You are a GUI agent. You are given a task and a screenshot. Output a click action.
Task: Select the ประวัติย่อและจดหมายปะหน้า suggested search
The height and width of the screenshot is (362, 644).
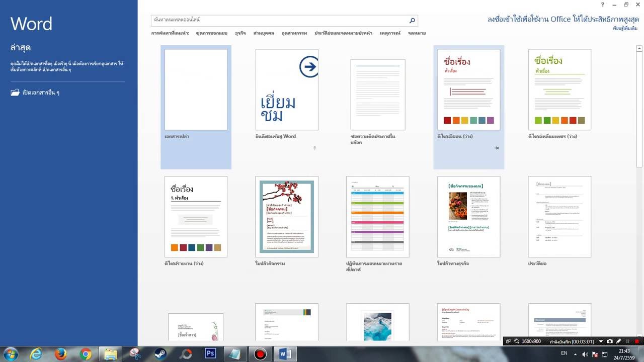point(344,33)
